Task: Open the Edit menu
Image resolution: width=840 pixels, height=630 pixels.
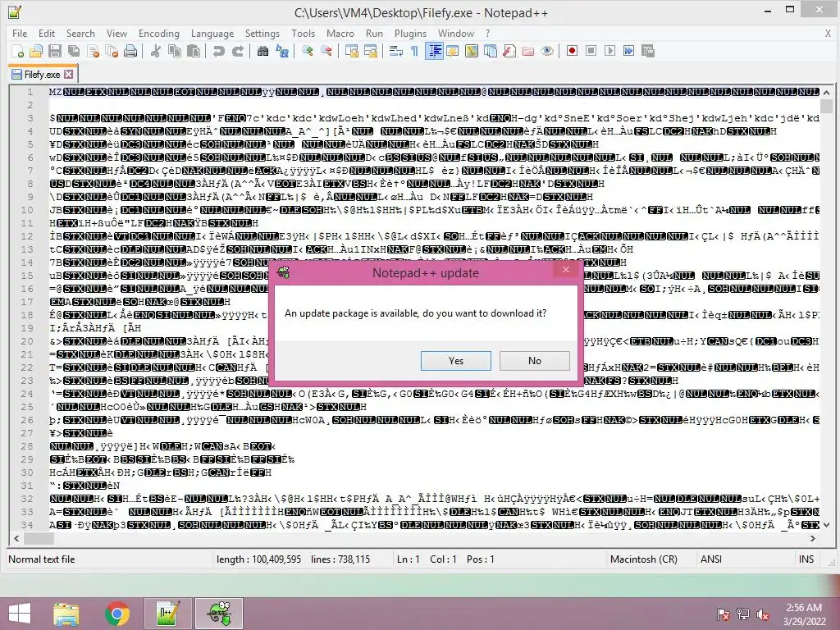Action: click(47, 33)
